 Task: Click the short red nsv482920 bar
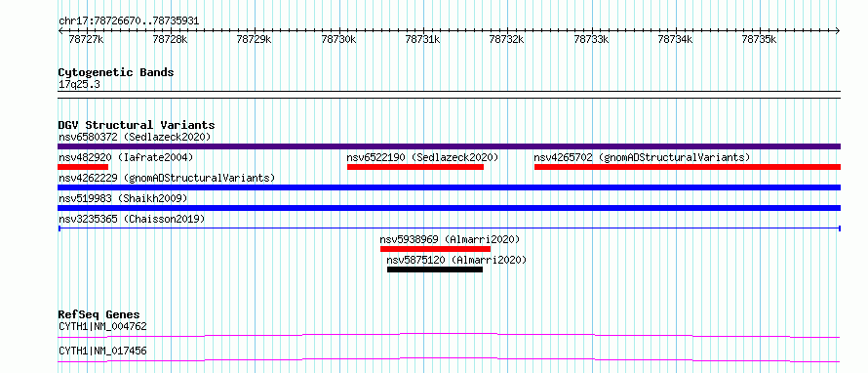click(x=83, y=167)
